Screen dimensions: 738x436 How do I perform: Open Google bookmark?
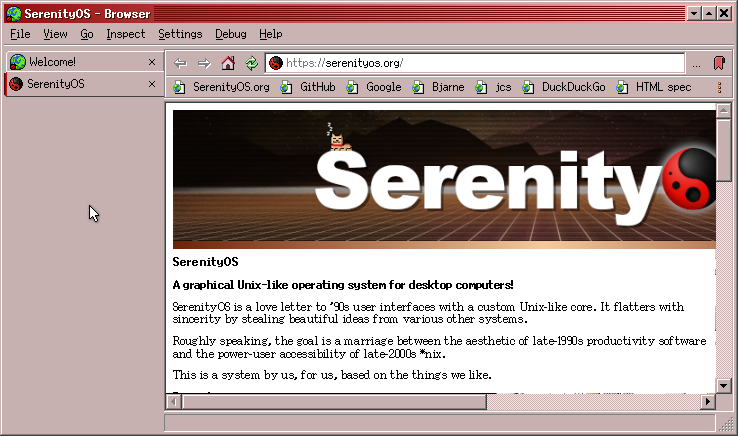pyautogui.click(x=374, y=87)
